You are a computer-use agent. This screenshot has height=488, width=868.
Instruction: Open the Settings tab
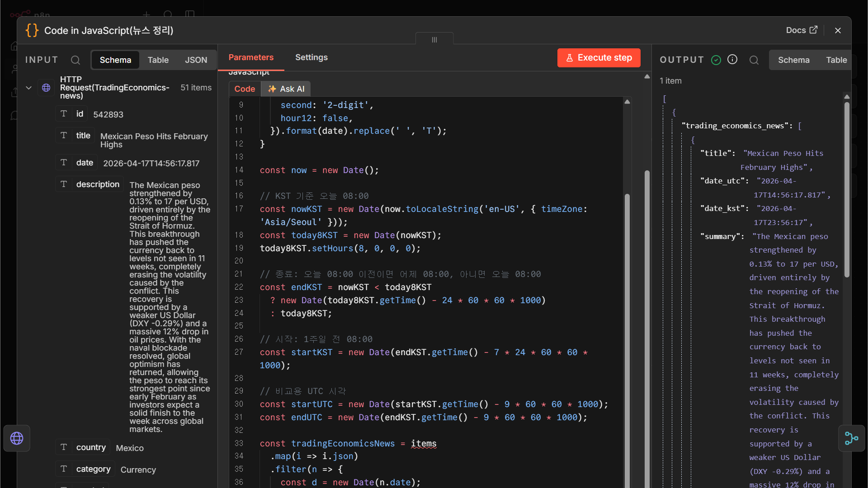click(x=311, y=57)
